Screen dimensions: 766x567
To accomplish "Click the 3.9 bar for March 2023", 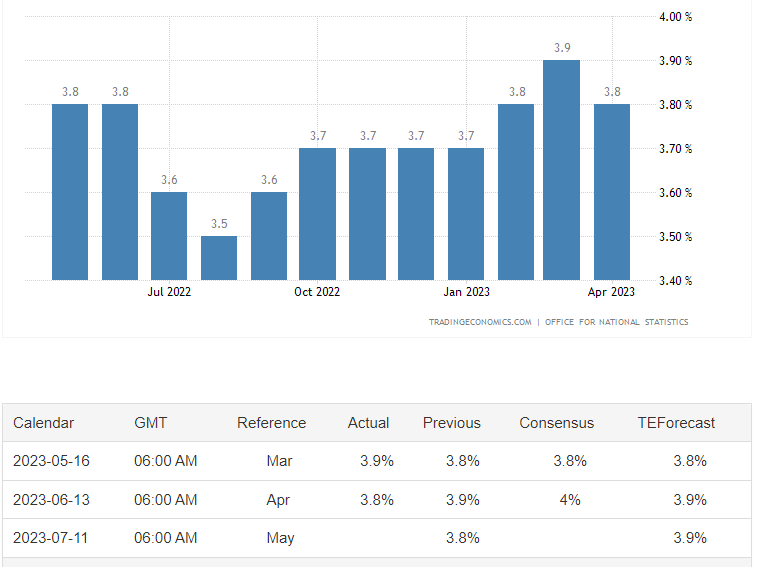I will click(x=561, y=170).
